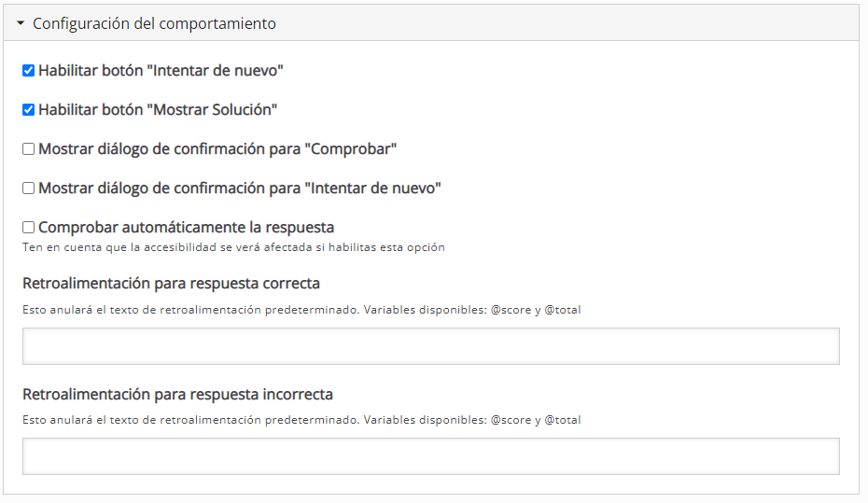The width and height of the screenshot is (868, 503).
Task: Click label text of confirmation for "Intentar de nuevo"
Action: pyautogui.click(x=239, y=189)
